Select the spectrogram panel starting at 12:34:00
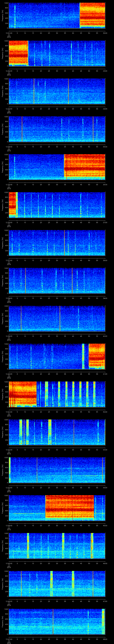 click(57, 129)
